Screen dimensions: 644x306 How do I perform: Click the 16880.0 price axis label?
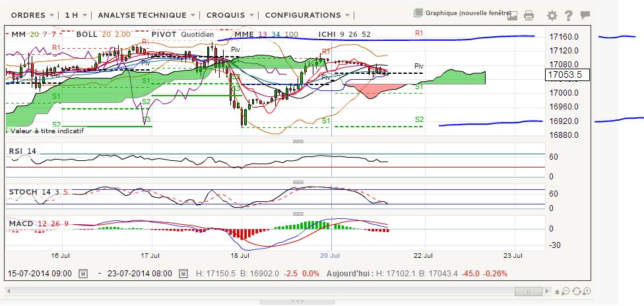pyautogui.click(x=563, y=135)
